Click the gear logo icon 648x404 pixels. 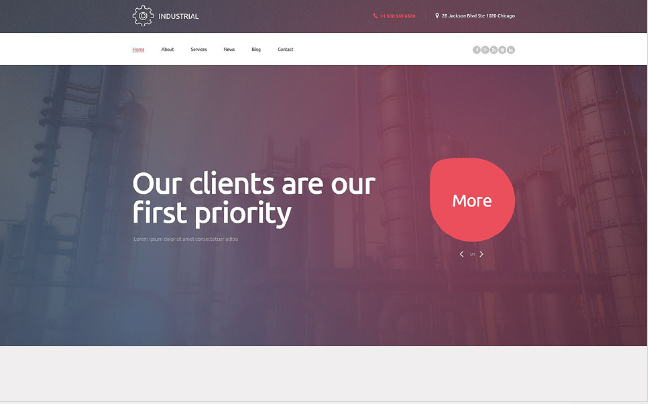[143, 16]
